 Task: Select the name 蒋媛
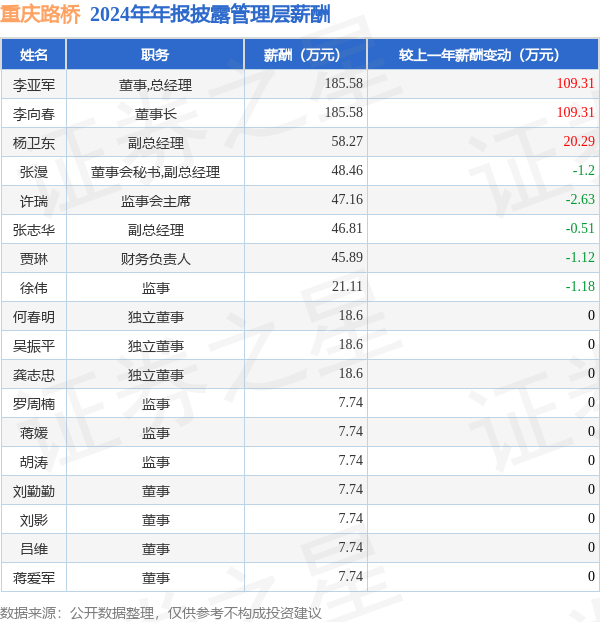click(x=34, y=433)
